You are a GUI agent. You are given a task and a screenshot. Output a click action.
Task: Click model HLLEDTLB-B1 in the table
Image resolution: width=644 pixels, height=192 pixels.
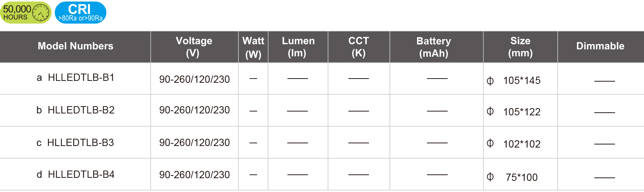tap(81, 78)
